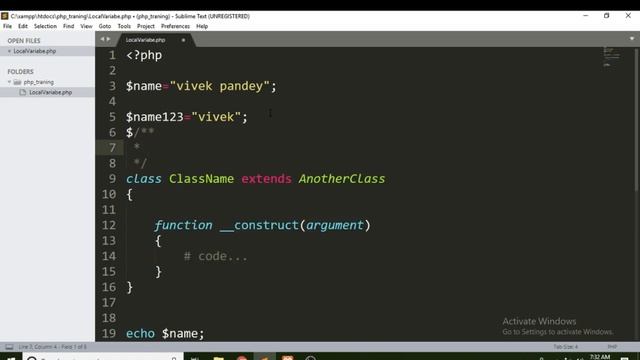Click line number 19 in gutter
This screenshot has height=360, width=640.
pyautogui.click(x=109, y=333)
